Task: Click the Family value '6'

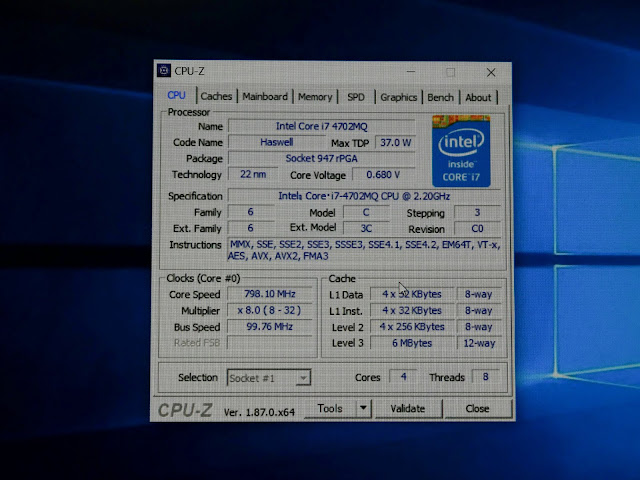Action: point(251,212)
